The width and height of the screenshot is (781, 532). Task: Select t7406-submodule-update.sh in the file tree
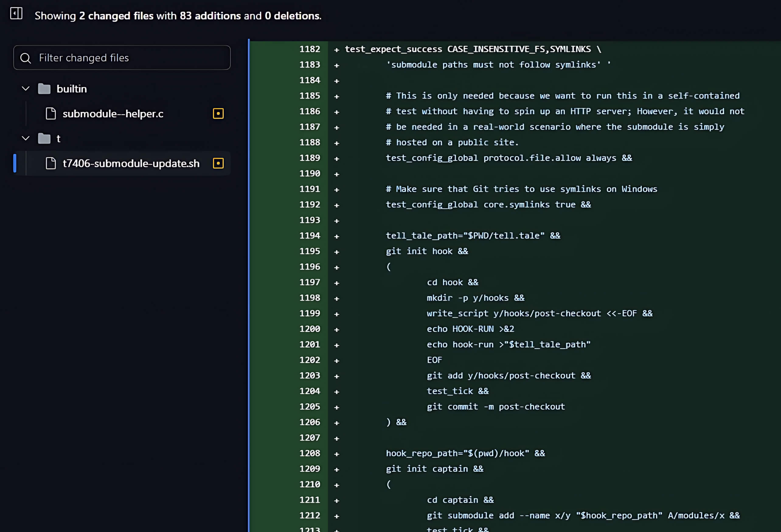pyautogui.click(x=131, y=164)
